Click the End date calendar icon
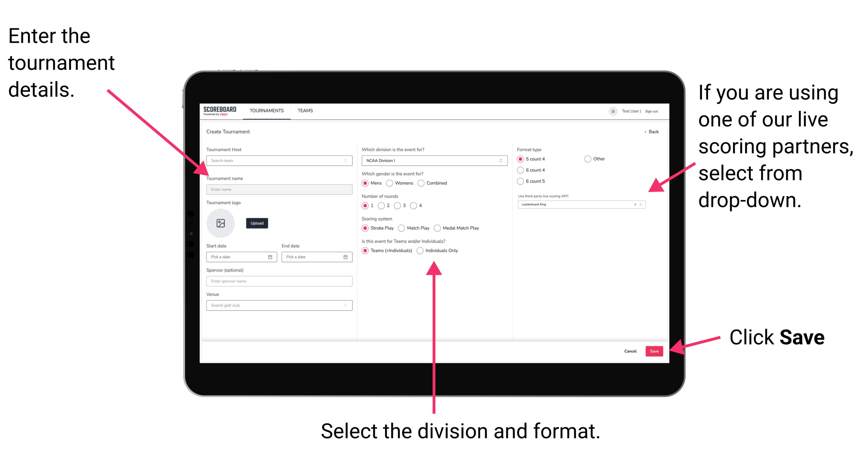868x467 pixels. 346,257
